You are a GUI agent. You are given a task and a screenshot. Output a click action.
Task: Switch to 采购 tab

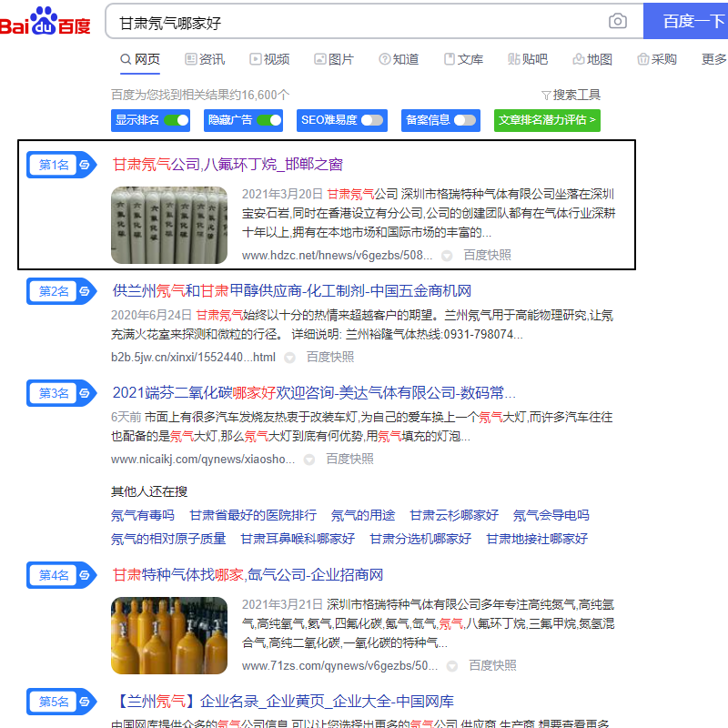tap(657, 59)
